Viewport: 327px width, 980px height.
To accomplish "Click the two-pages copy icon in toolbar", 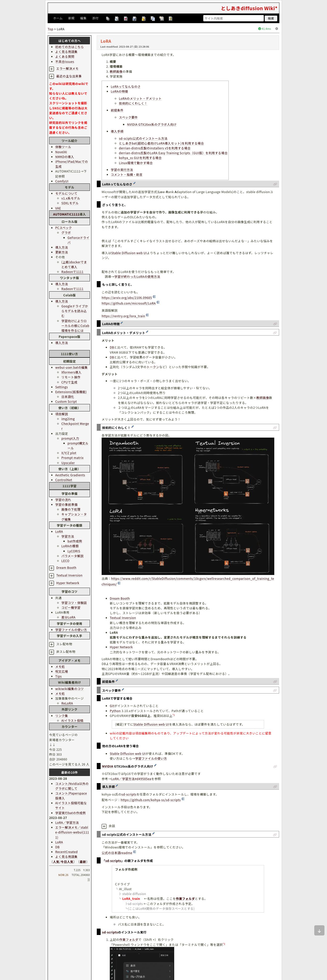I will (153, 19).
